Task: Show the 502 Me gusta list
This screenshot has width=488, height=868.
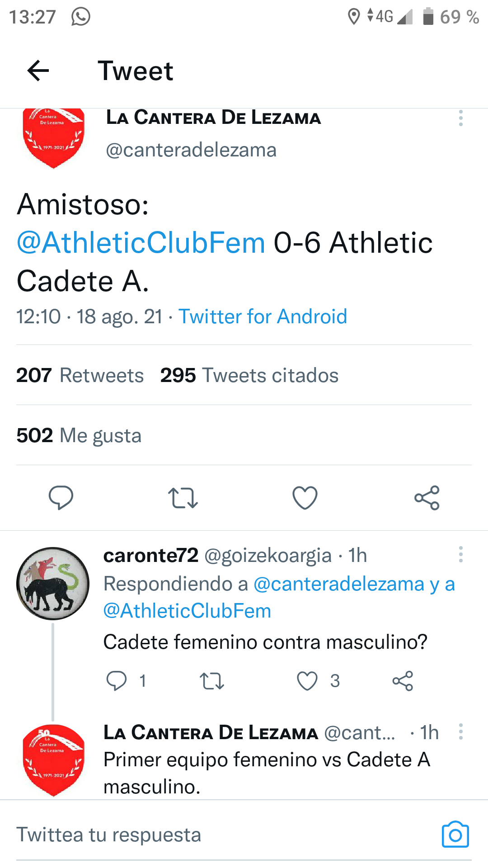Action: tap(79, 435)
